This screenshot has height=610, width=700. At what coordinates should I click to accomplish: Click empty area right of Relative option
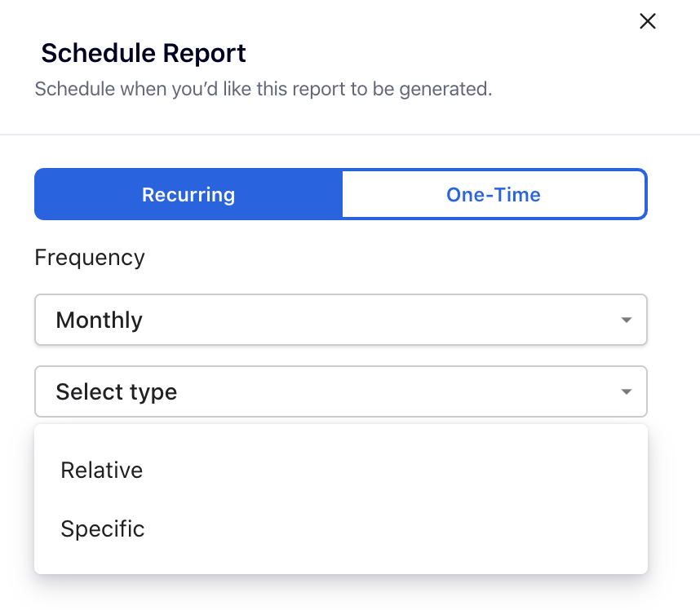pyautogui.click(x=408, y=471)
